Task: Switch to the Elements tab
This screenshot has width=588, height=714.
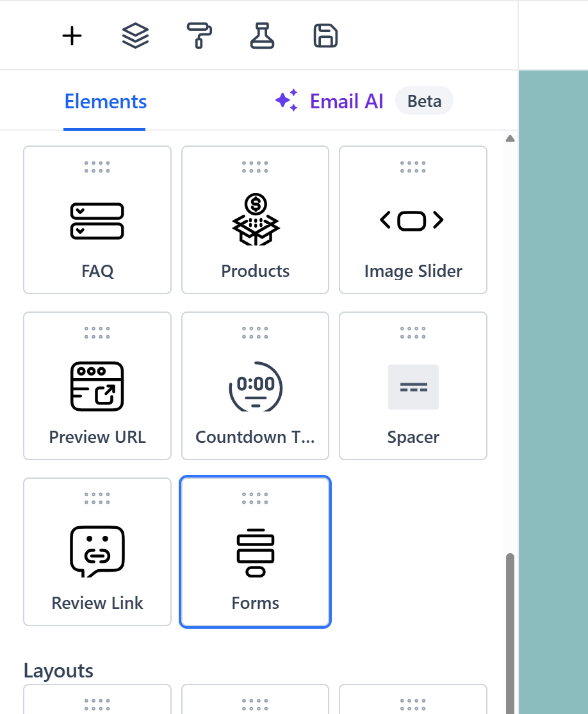Action: tap(105, 101)
